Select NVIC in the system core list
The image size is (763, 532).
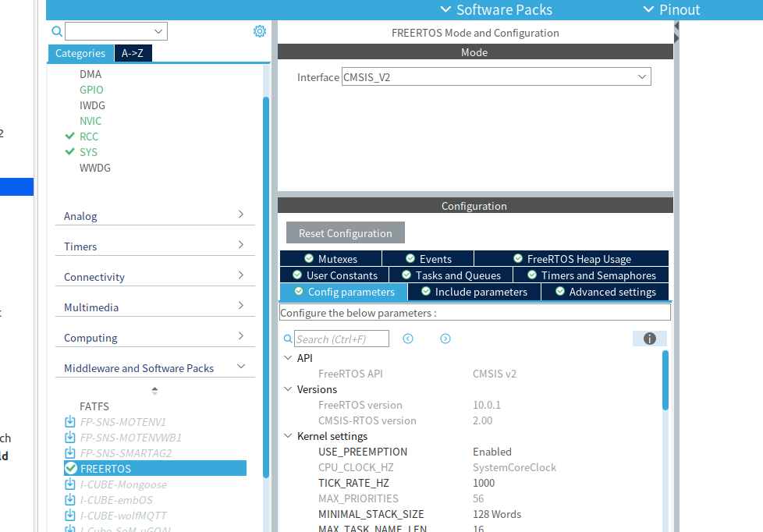pos(90,121)
